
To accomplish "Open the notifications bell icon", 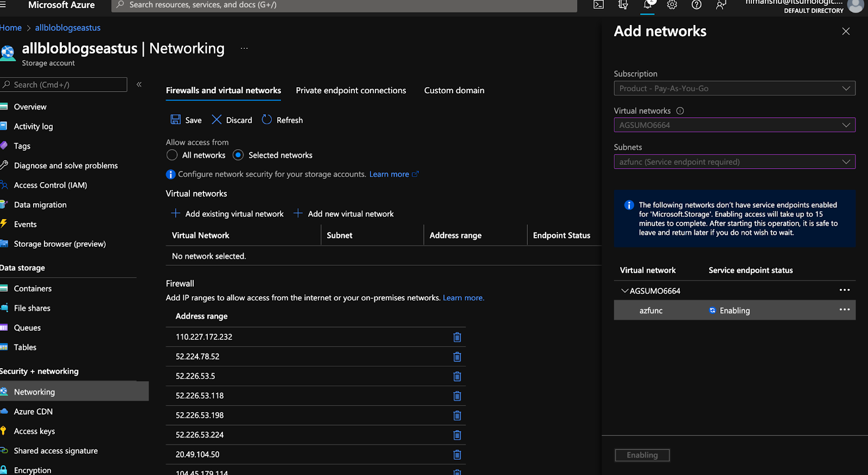I will tap(648, 5).
